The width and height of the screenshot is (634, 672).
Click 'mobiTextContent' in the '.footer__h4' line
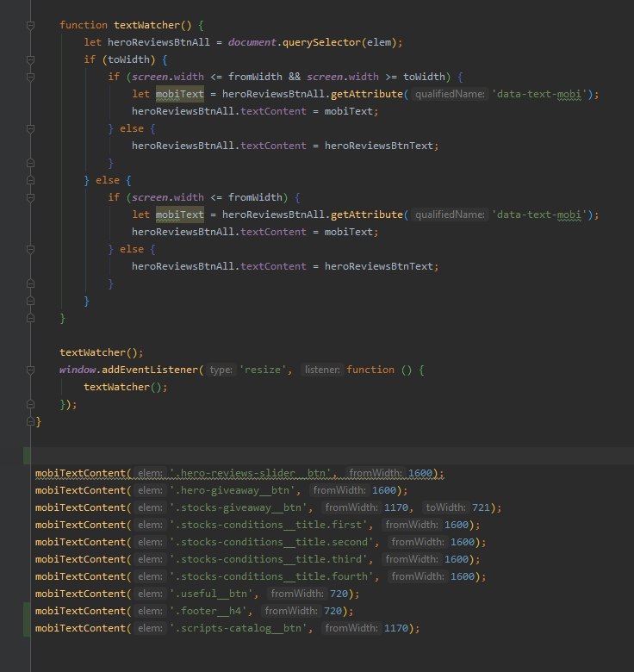(x=80, y=611)
